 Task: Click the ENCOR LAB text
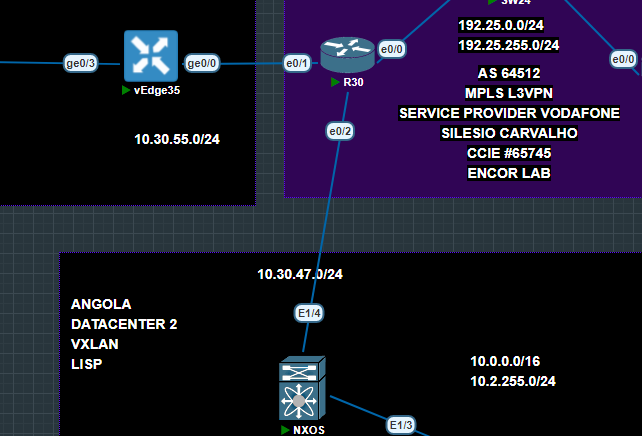[x=509, y=173]
